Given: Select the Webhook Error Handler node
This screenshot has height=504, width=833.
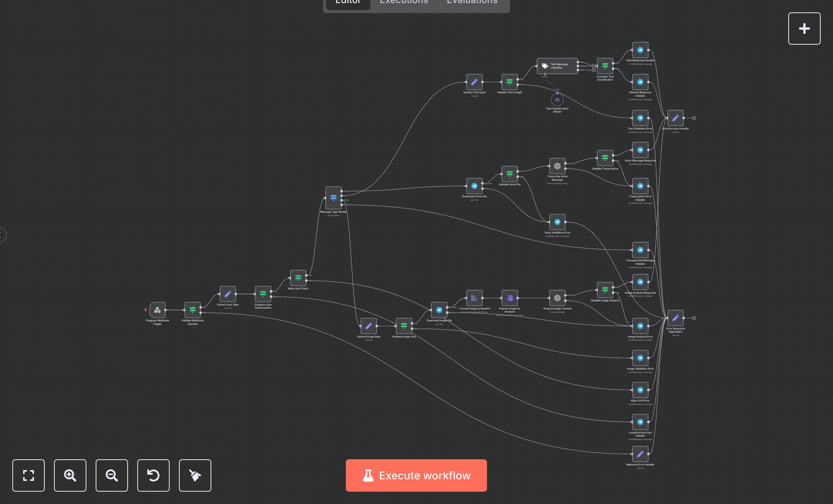Looking at the screenshot, I should click(x=640, y=454).
